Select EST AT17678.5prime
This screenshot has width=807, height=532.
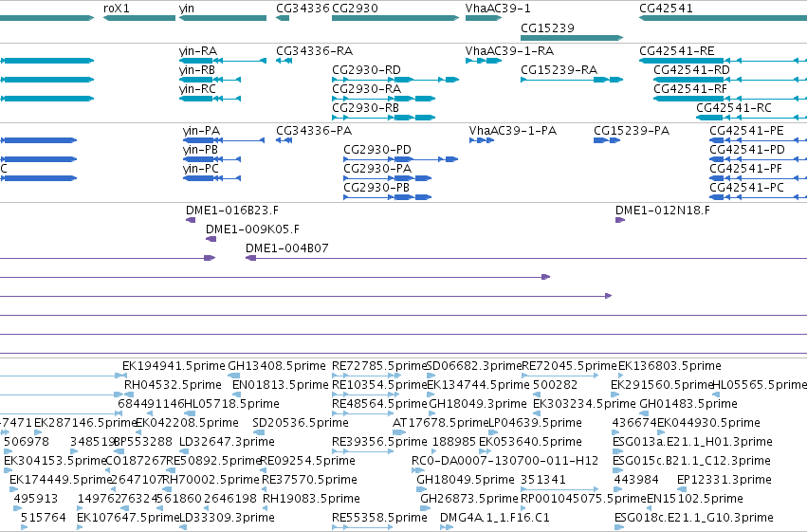(x=440, y=423)
